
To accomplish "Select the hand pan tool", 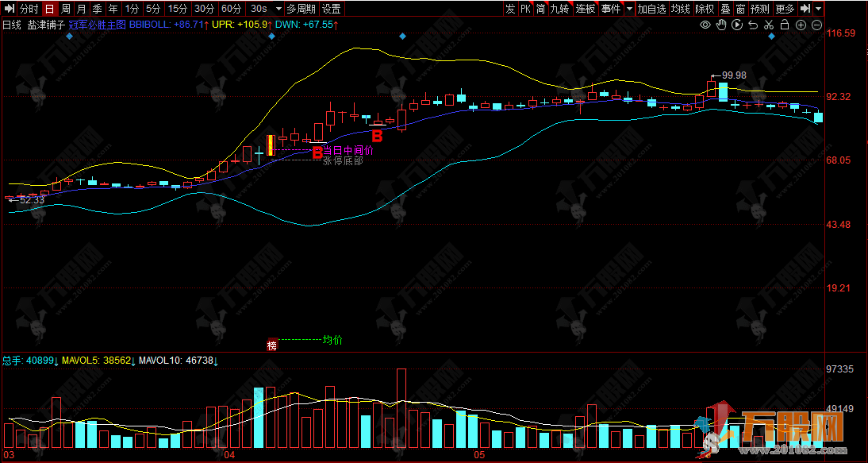I will 721,25.
